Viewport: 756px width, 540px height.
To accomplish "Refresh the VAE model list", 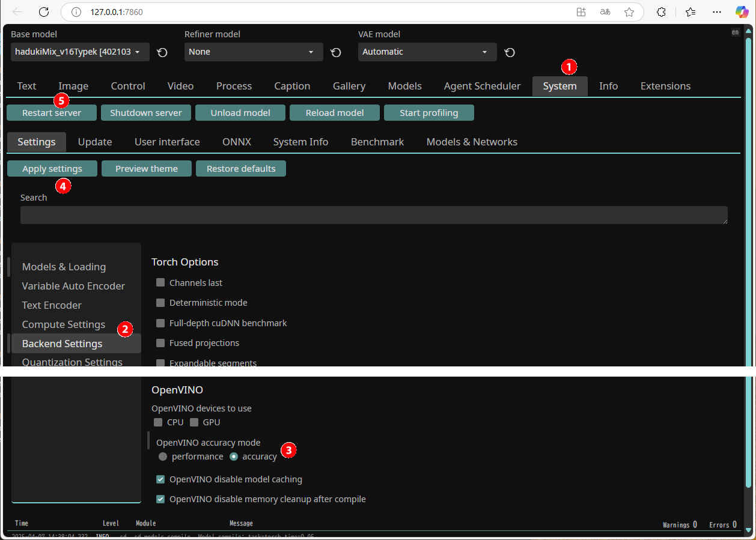I will pyautogui.click(x=510, y=52).
